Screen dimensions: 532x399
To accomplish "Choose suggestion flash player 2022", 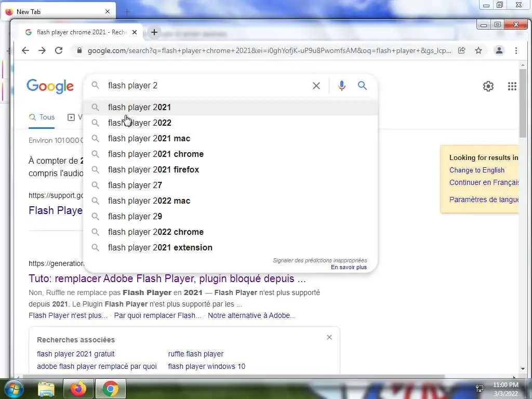I will (x=231, y=123).
